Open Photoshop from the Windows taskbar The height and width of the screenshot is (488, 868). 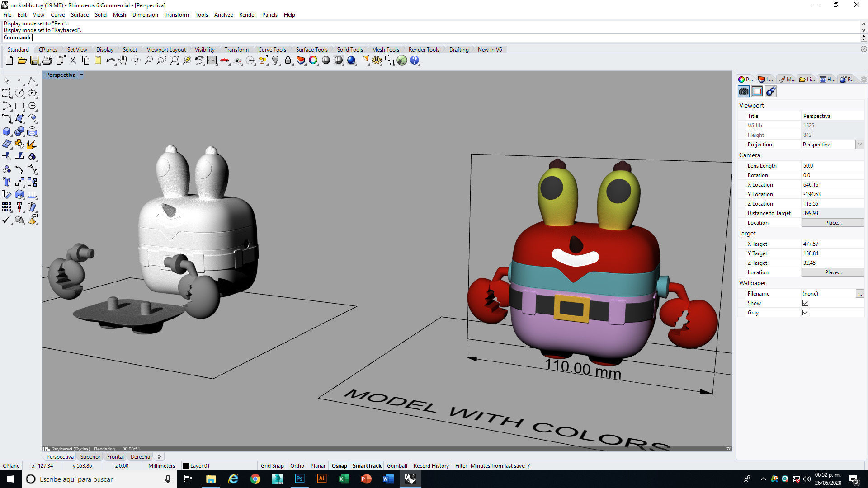tap(299, 479)
